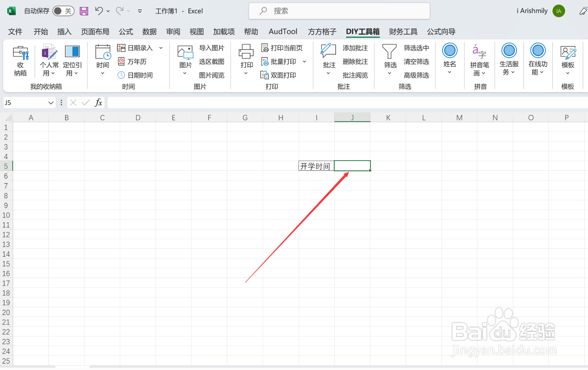Viewport: 588px width, 370px height.
Task: Toggle the 自动保存 AutoSave switch
Action: point(63,11)
